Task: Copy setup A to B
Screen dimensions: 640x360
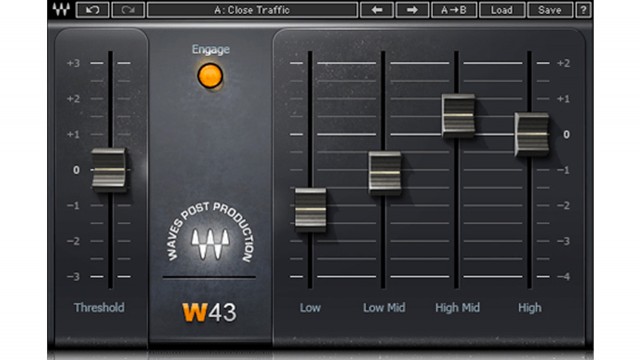Action: pos(454,10)
